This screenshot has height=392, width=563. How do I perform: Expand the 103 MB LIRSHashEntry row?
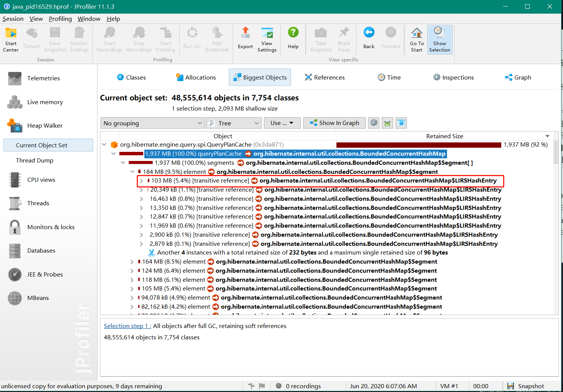click(x=141, y=181)
